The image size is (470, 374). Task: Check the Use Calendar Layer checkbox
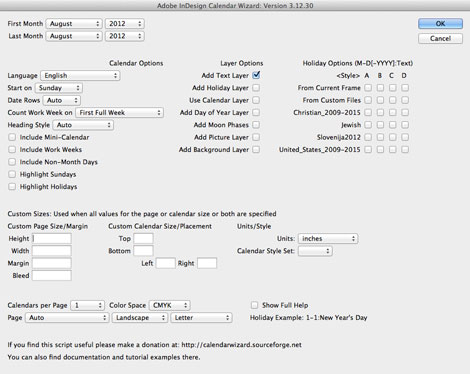(x=256, y=100)
